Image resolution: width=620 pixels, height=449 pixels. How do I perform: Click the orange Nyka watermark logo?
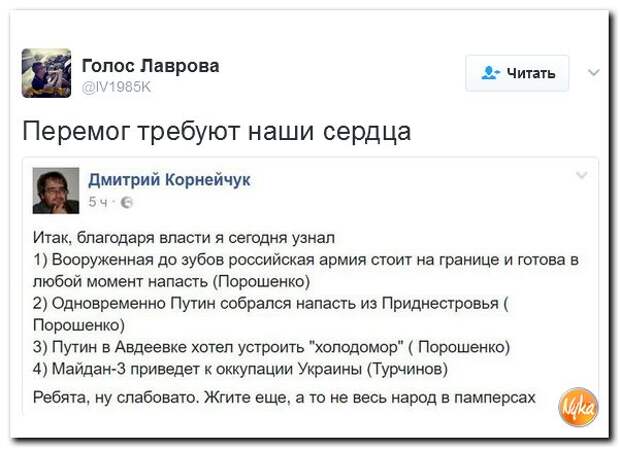(578, 407)
